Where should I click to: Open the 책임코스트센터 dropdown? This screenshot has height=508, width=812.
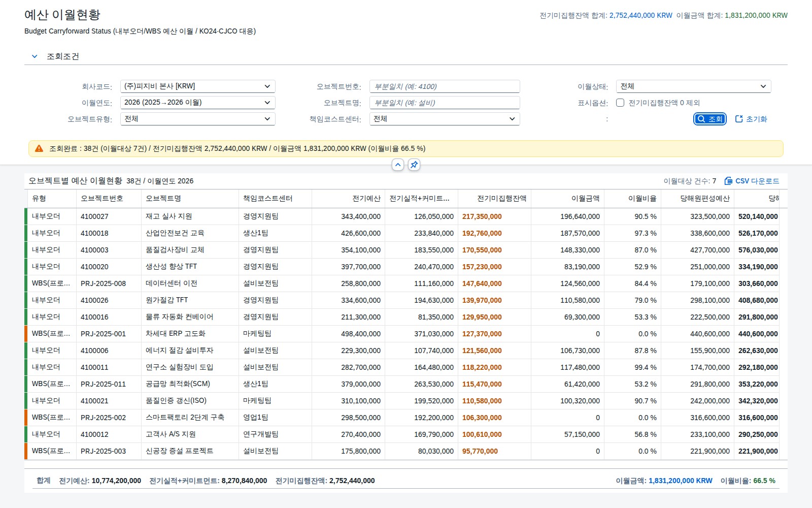coord(445,119)
